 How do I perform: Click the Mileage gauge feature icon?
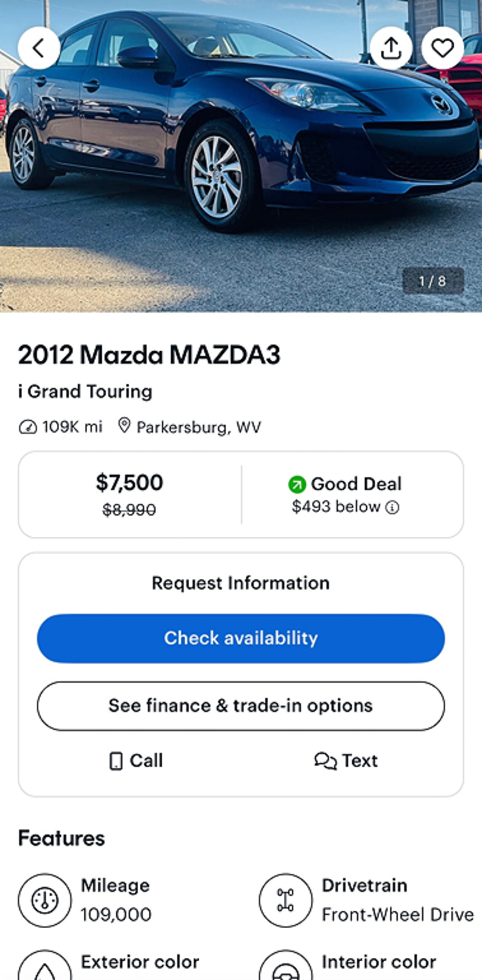pos(45,900)
